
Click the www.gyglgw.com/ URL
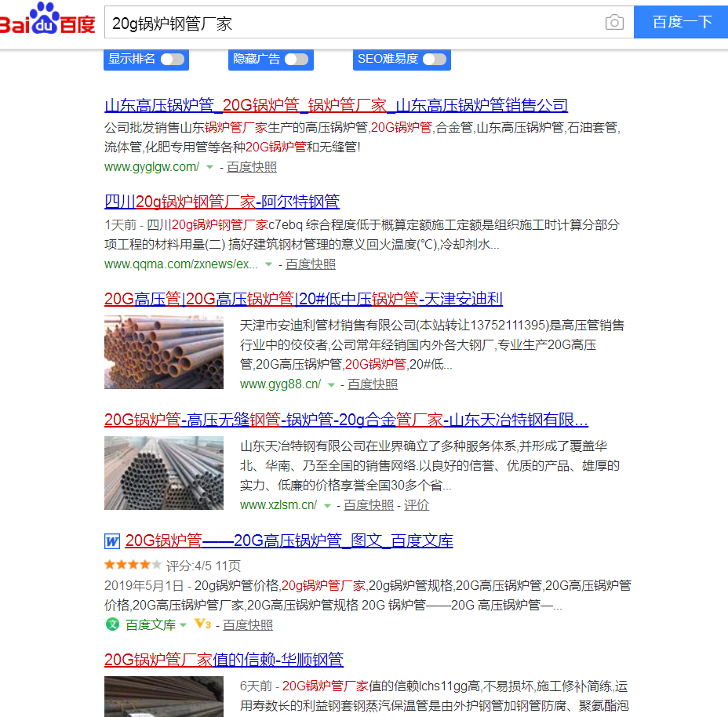[152, 167]
